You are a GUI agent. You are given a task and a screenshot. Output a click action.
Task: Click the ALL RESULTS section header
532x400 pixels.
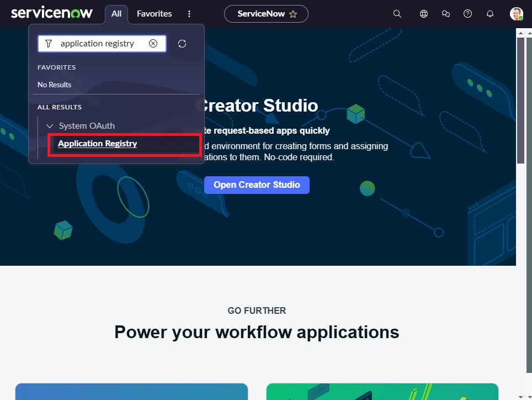click(60, 107)
